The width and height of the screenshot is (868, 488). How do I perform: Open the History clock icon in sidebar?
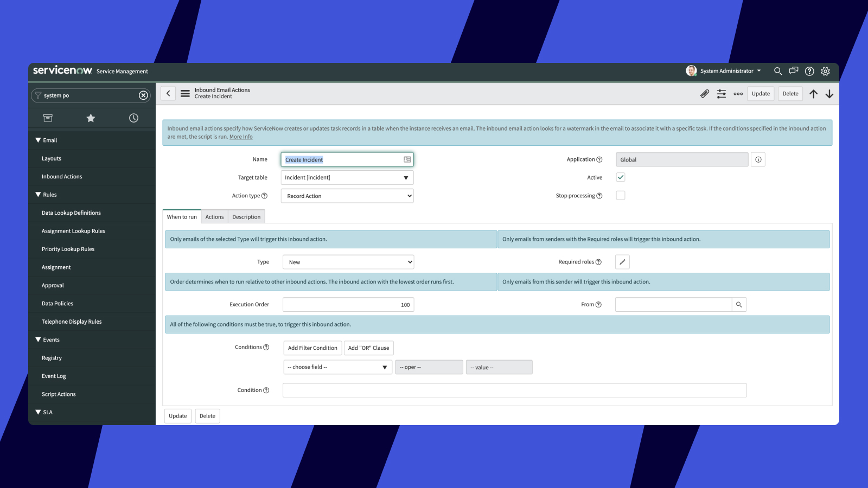click(x=133, y=117)
